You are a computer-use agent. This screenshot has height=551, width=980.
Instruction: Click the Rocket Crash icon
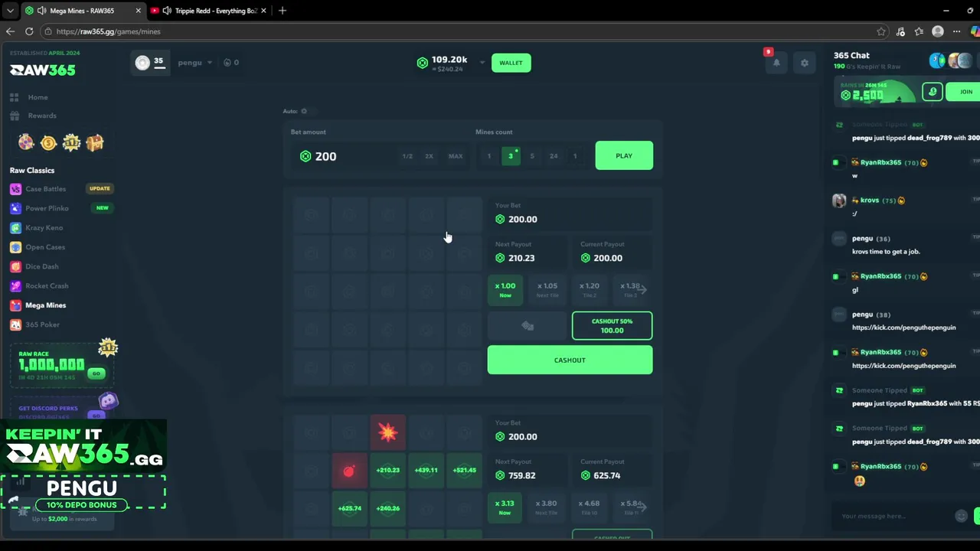(15, 285)
